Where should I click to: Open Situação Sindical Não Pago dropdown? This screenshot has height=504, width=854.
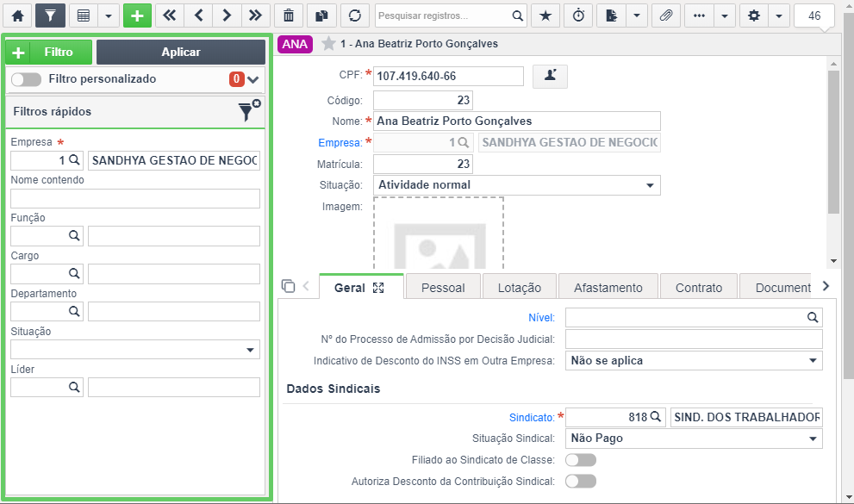[694, 439]
